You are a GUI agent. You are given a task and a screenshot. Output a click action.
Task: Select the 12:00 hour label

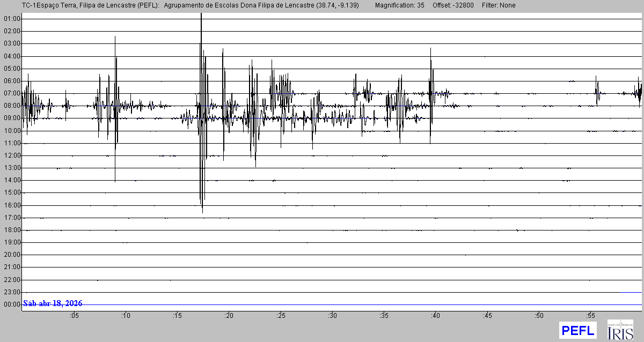tap(11, 155)
